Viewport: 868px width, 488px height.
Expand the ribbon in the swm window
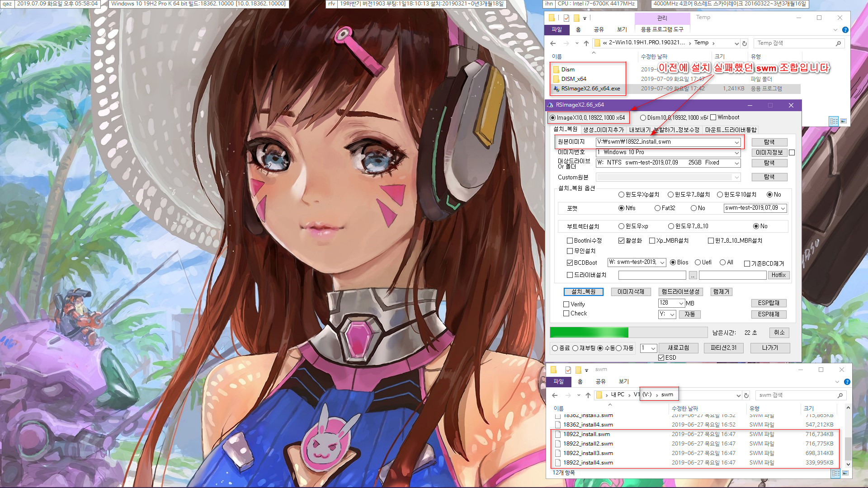coord(837,382)
